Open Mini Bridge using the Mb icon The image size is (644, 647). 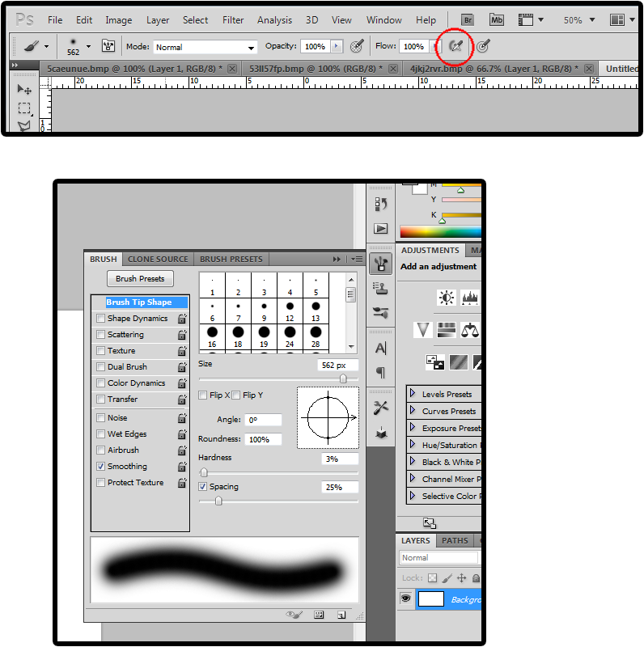[497, 19]
